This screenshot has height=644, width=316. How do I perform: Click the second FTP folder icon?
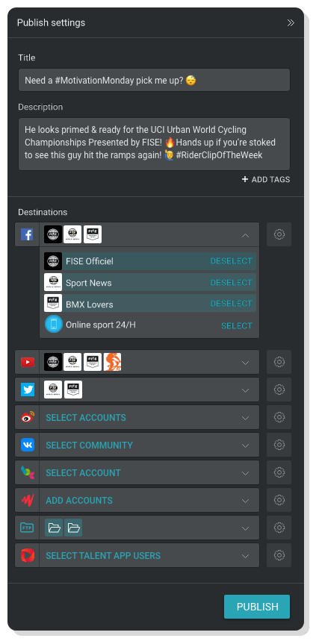coord(73,528)
